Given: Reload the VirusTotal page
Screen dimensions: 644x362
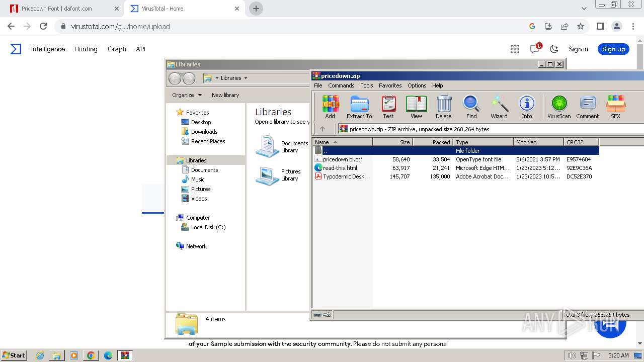Looking at the screenshot, I should pyautogui.click(x=43, y=26).
